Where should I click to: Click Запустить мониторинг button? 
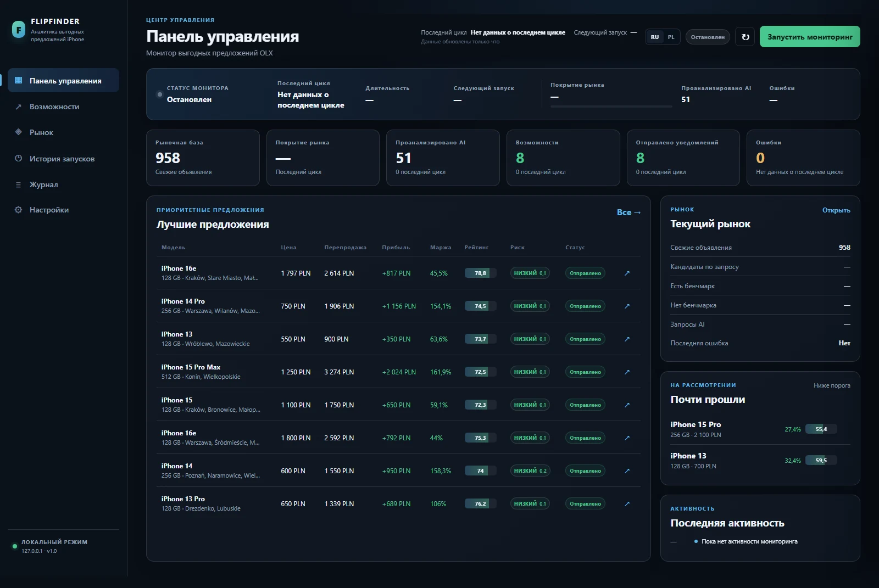(x=810, y=37)
